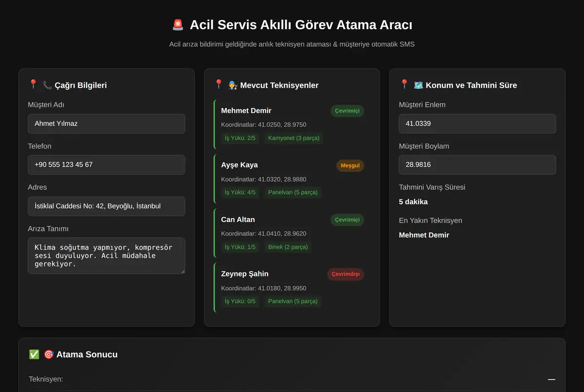Click the İş Yükü: 0/5 tag
584x392 pixels.
tap(240, 301)
